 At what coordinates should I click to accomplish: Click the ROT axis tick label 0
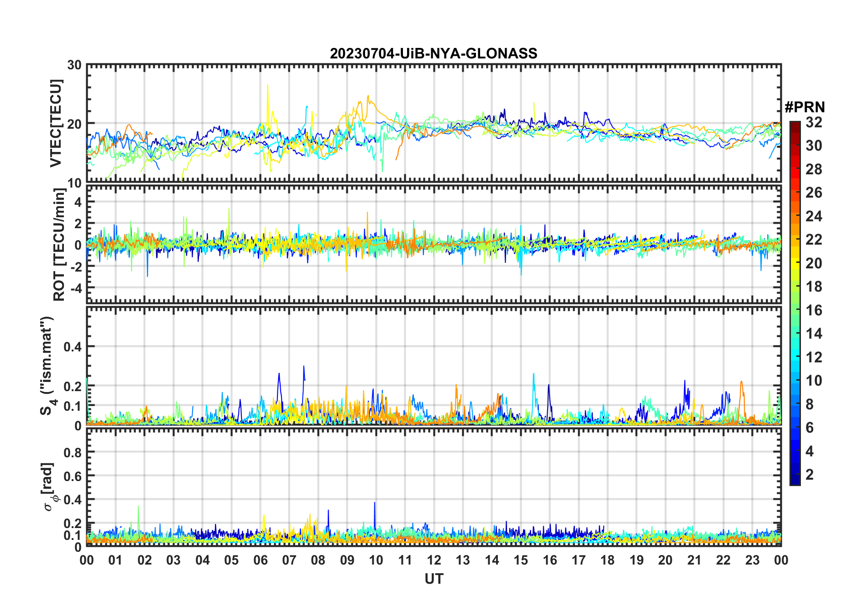tap(78, 245)
